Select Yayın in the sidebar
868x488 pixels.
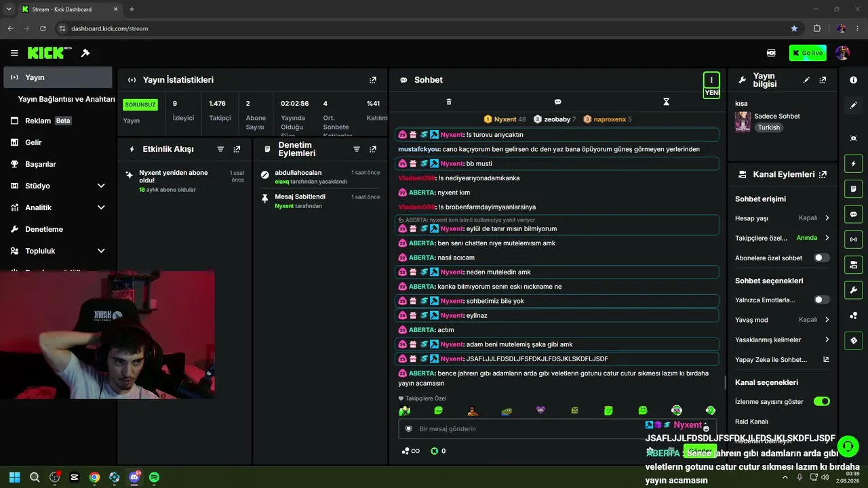tap(58, 77)
